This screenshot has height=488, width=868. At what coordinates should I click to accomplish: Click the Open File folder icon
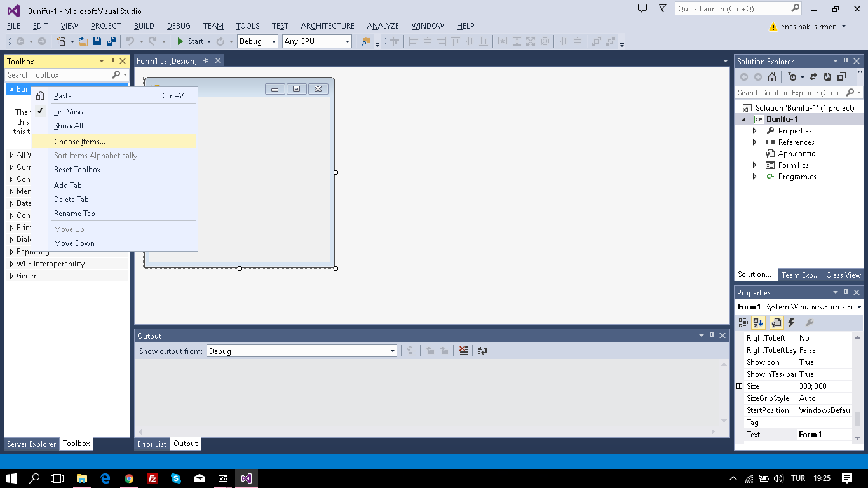click(83, 41)
